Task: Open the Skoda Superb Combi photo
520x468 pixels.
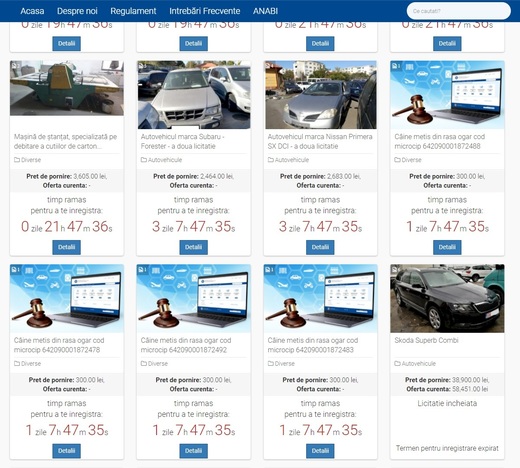Action: (447, 298)
